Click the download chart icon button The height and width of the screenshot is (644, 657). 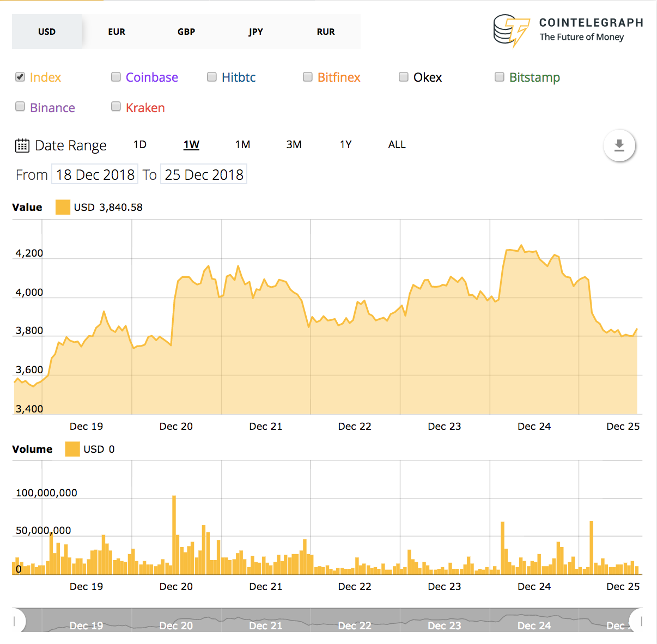coord(619,145)
